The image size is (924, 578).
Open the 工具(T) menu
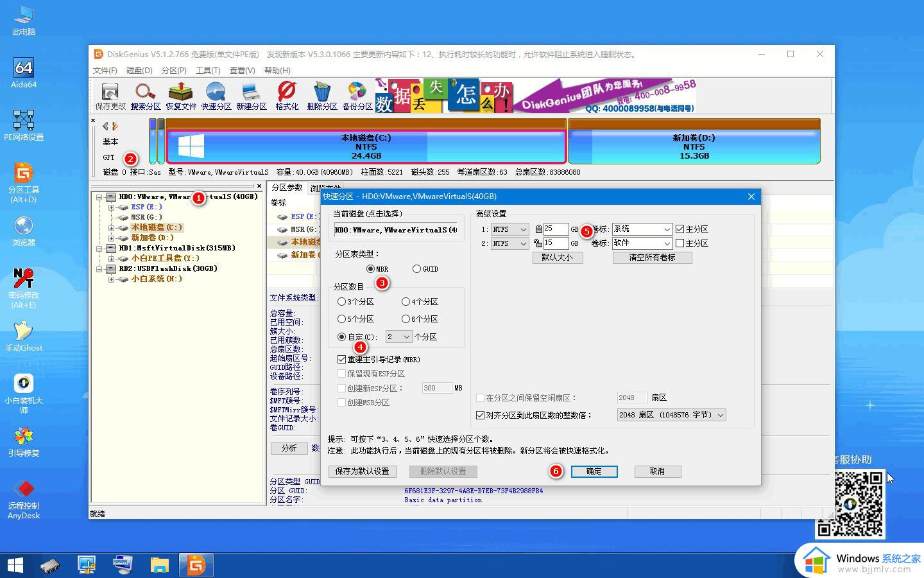coord(208,71)
